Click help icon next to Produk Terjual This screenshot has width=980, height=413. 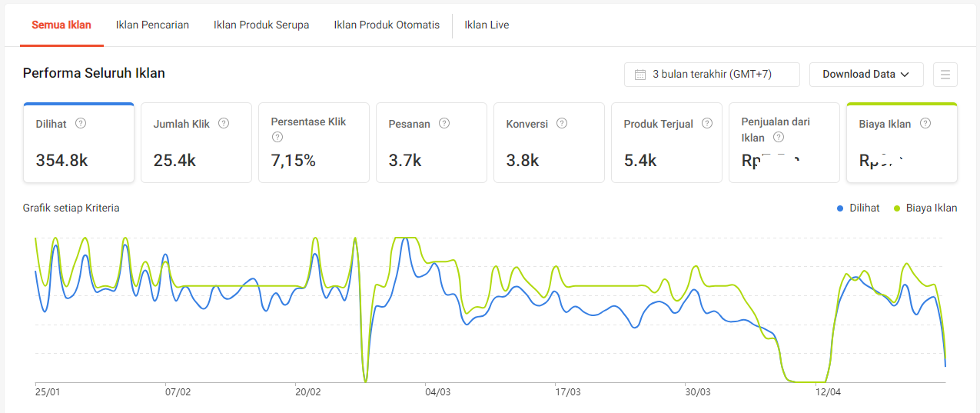coord(707,123)
